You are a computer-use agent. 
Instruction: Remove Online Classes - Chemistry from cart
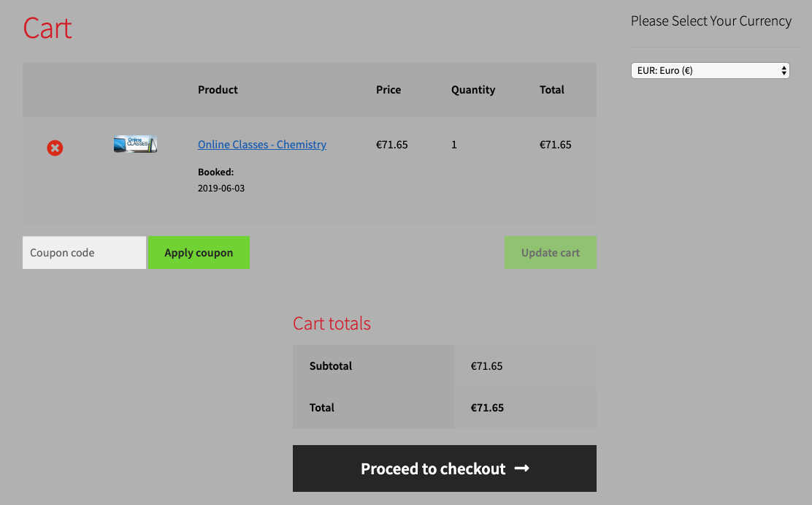click(55, 148)
